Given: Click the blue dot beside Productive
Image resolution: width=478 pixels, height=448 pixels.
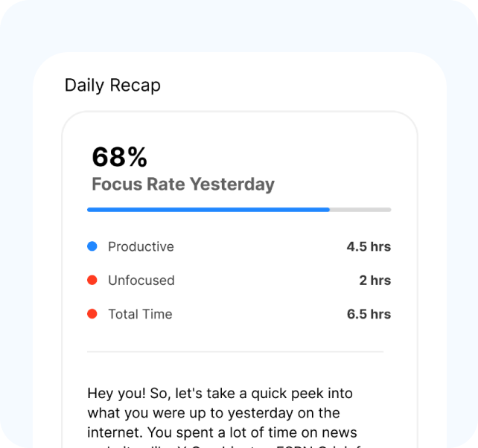Looking at the screenshot, I should pyautogui.click(x=92, y=246).
